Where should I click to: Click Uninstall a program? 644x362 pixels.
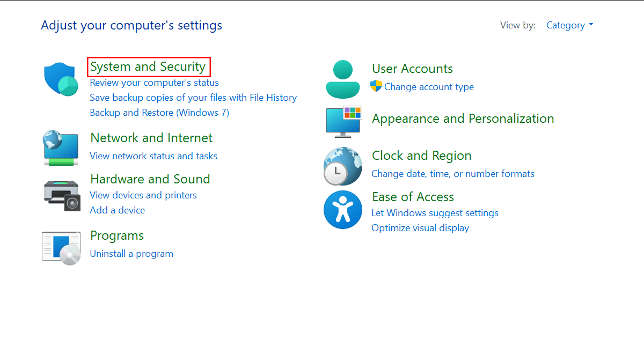(131, 254)
